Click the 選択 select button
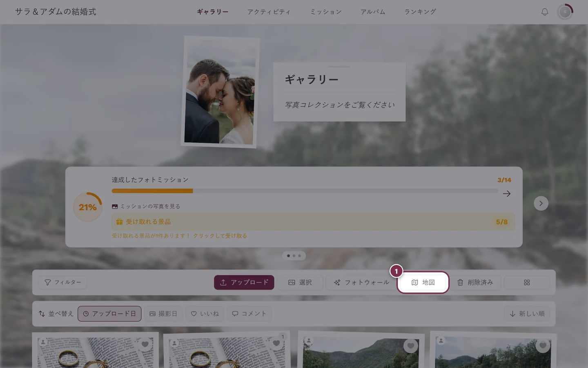Screen dimensions: 588x368 [x=300, y=283]
